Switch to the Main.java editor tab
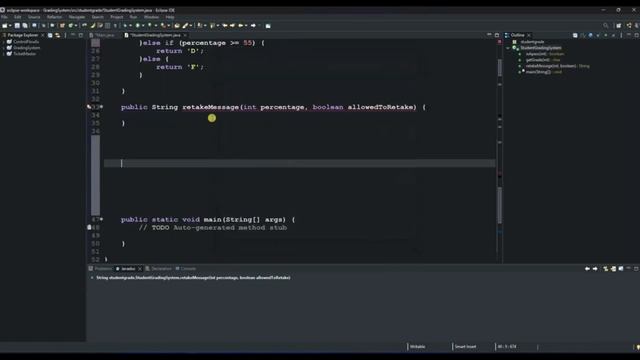Viewport: 640px width, 360px height. click(103, 35)
